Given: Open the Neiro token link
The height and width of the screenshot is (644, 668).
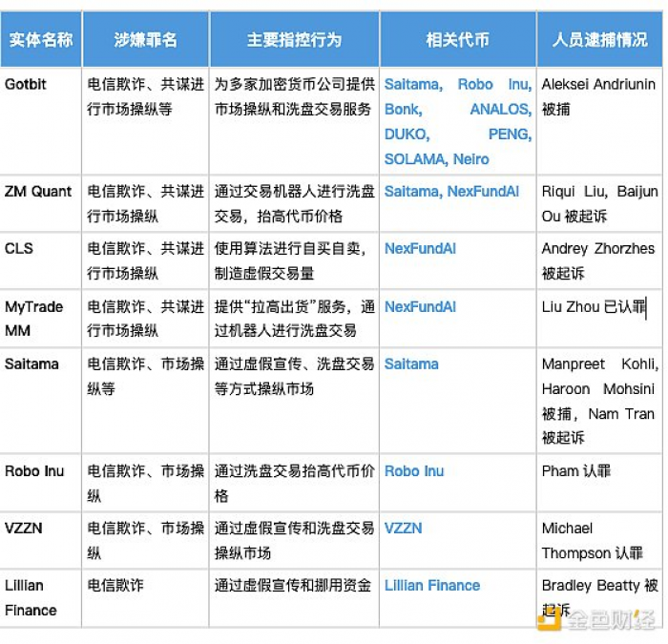Looking at the screenshot, I should click(471, 159).
